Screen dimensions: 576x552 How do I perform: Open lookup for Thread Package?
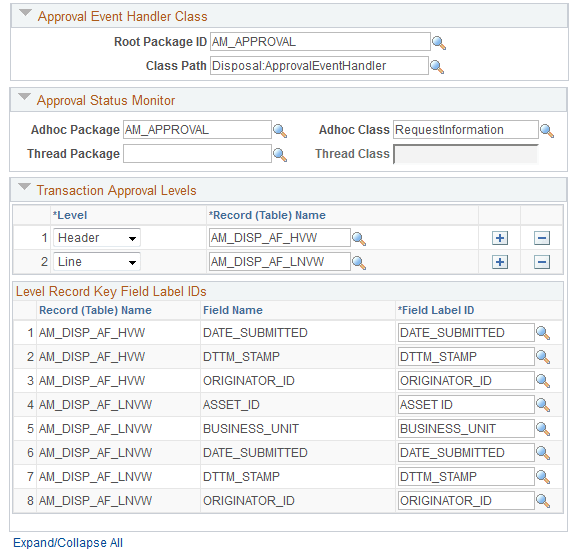[x=280, y=155]
